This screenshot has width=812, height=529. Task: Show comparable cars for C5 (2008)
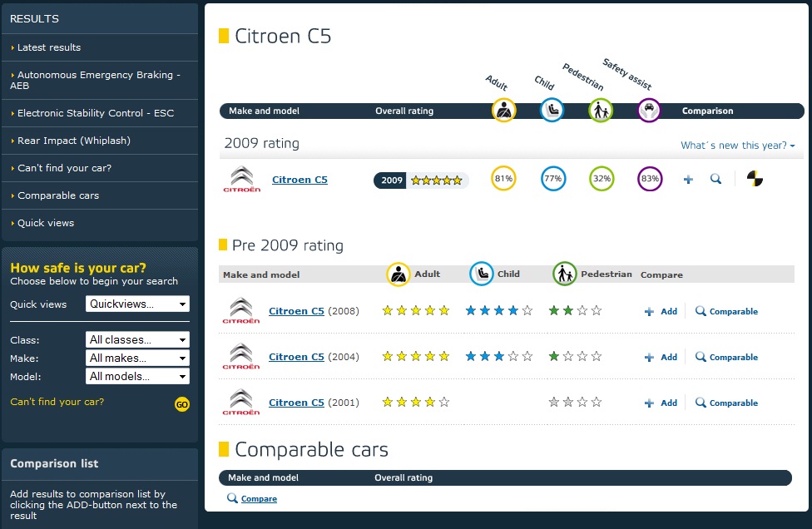click(x=726, y=311)
